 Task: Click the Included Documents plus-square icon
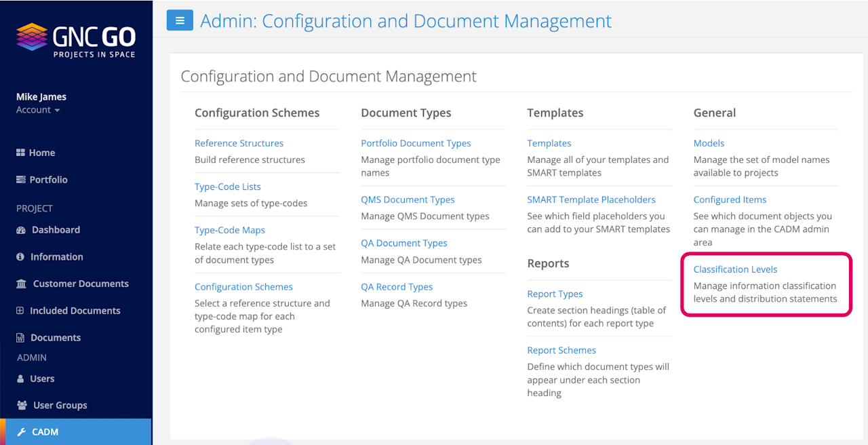(20, 311)
